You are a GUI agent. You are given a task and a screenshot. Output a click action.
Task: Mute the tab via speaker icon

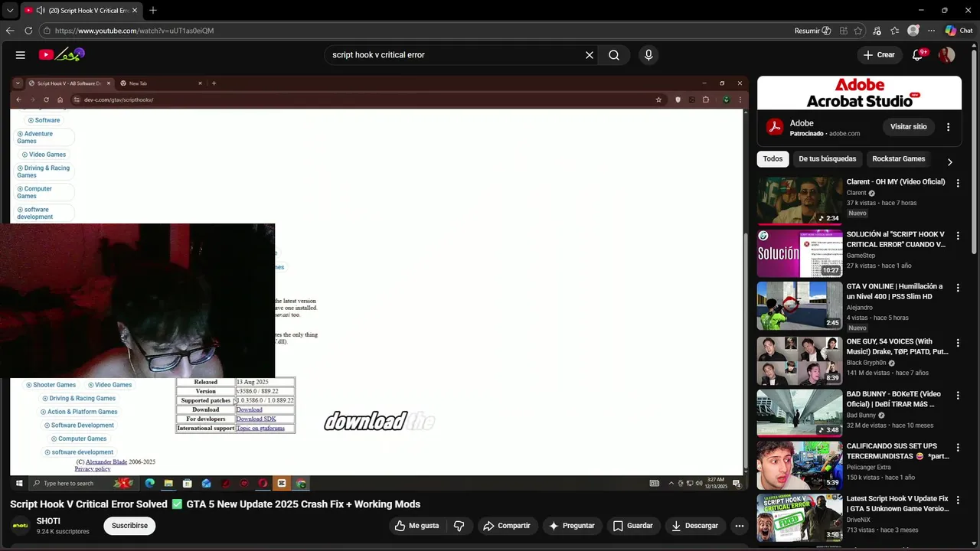click(x=41, y=10)
